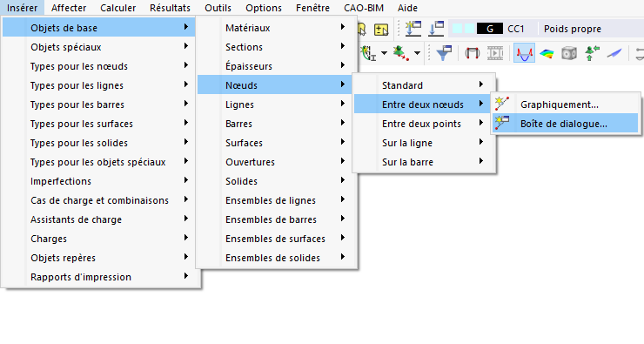Choose Graphiquement... menu entry
644x344 pixels.
coord(565,104)
